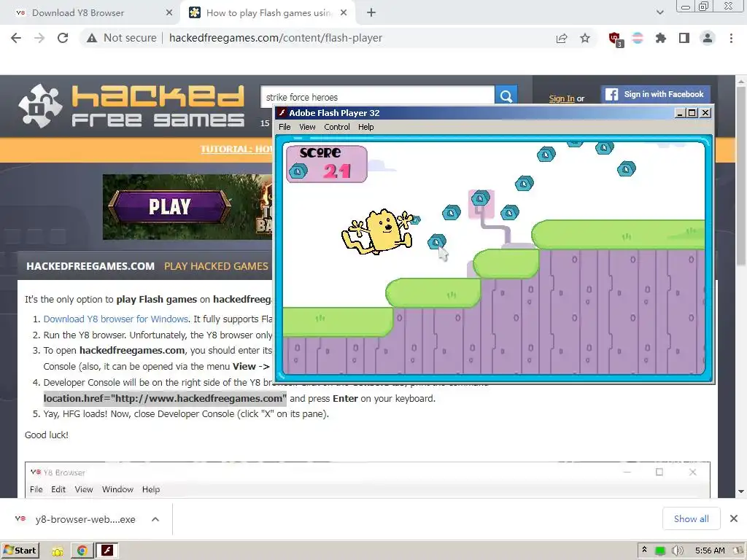Viewport: 747px width, 560px height.
Task: Expand the y8-browser download options chevron
Action: [x=155, y=519]
